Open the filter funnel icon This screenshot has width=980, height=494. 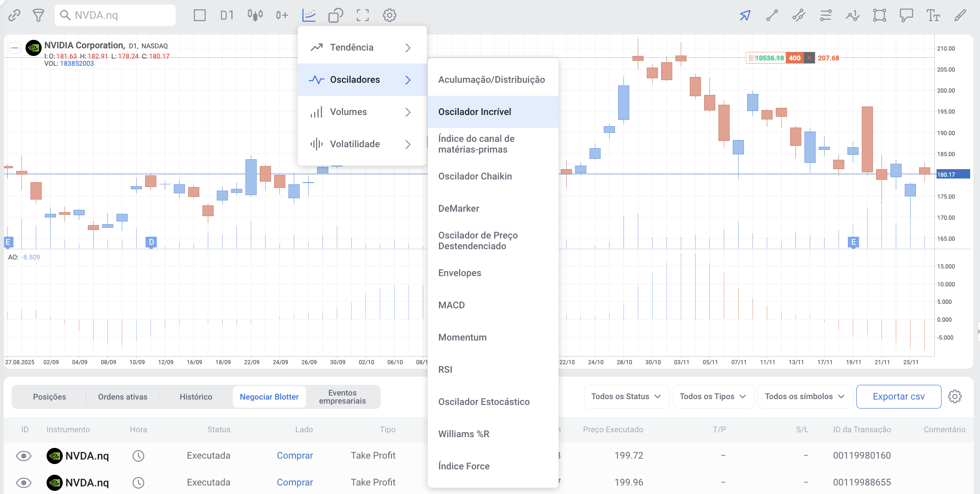(x=39, y=15)
